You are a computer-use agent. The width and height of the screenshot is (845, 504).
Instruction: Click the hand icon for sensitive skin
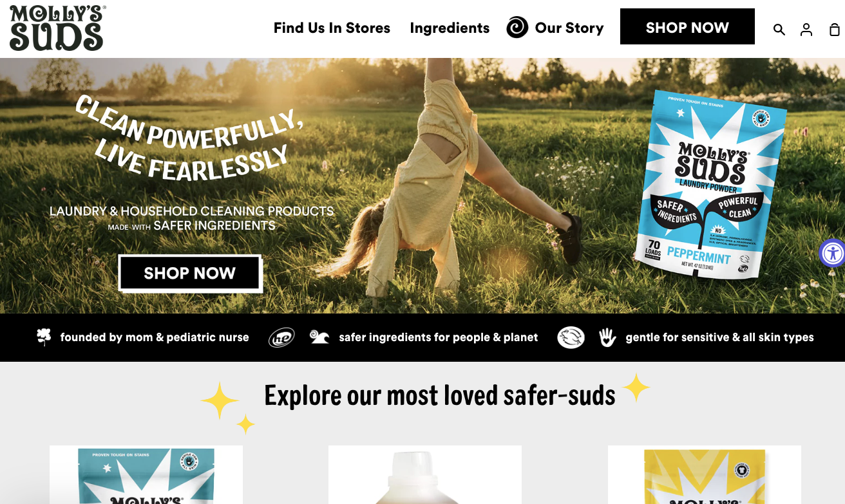click(607, 337)
